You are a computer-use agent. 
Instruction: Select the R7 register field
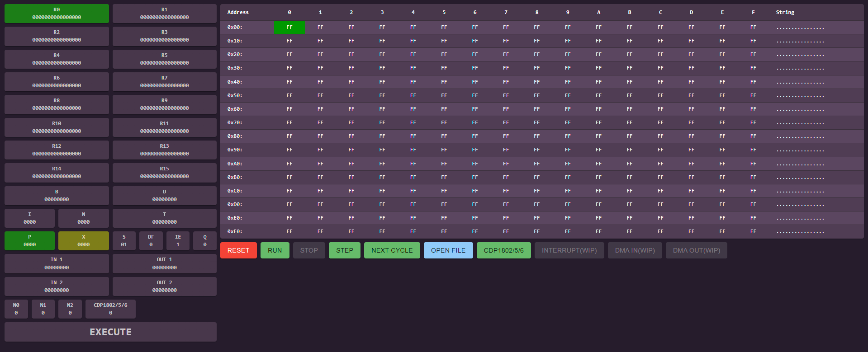tap(165, 82)
